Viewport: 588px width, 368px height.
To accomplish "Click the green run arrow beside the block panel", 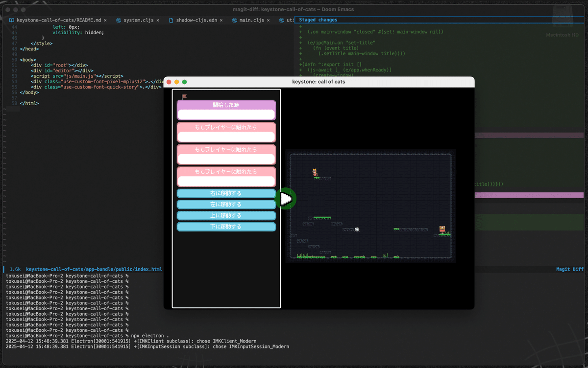I will 287,199.
